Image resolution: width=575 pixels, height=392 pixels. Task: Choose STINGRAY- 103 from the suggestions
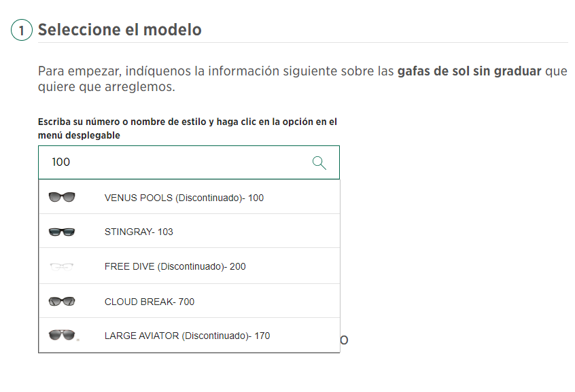189,232
